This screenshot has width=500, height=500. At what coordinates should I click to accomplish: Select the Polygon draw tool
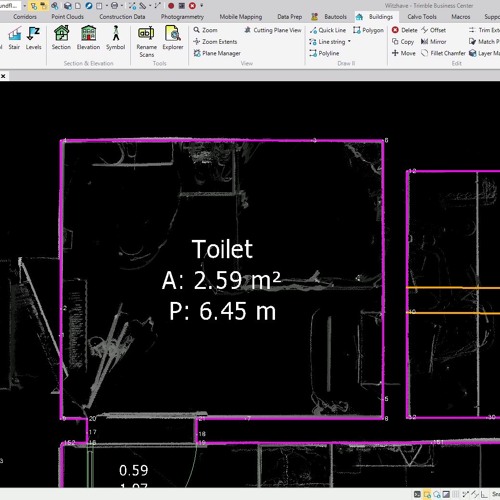point(368,30)
